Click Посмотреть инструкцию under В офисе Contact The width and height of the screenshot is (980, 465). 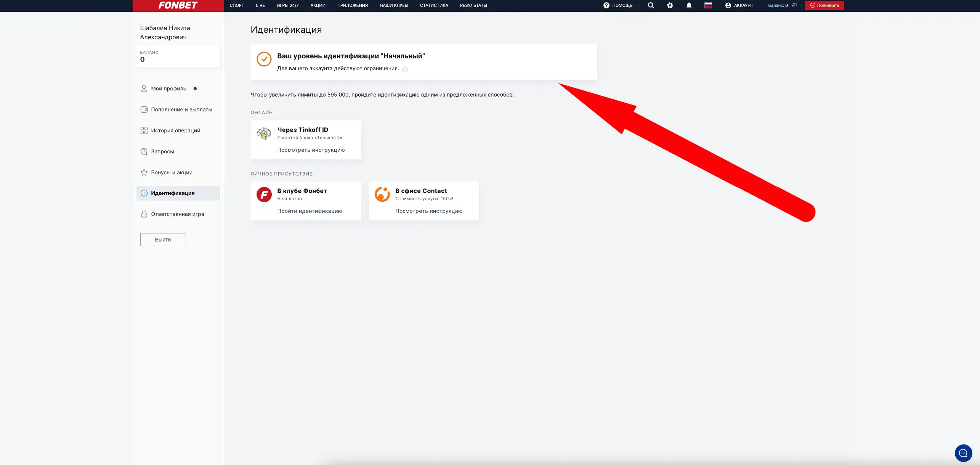(429, 211)
